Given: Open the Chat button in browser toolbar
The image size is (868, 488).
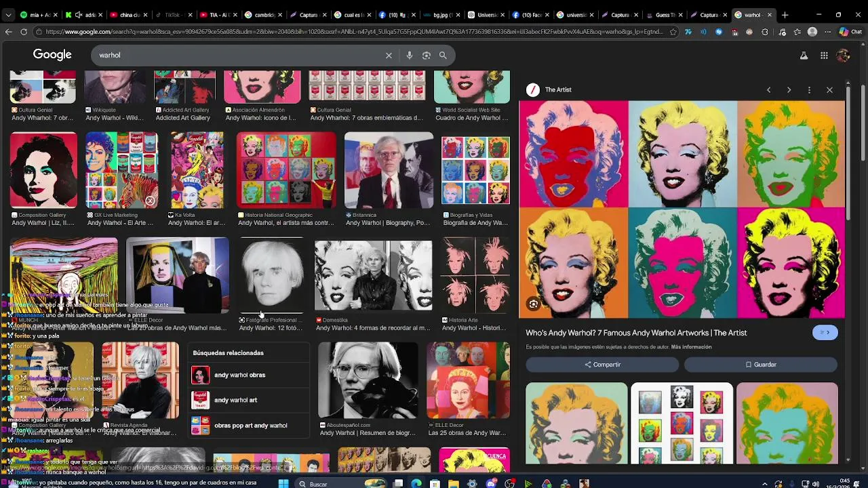Looking at the screenshot, I should tap(851, 32).
